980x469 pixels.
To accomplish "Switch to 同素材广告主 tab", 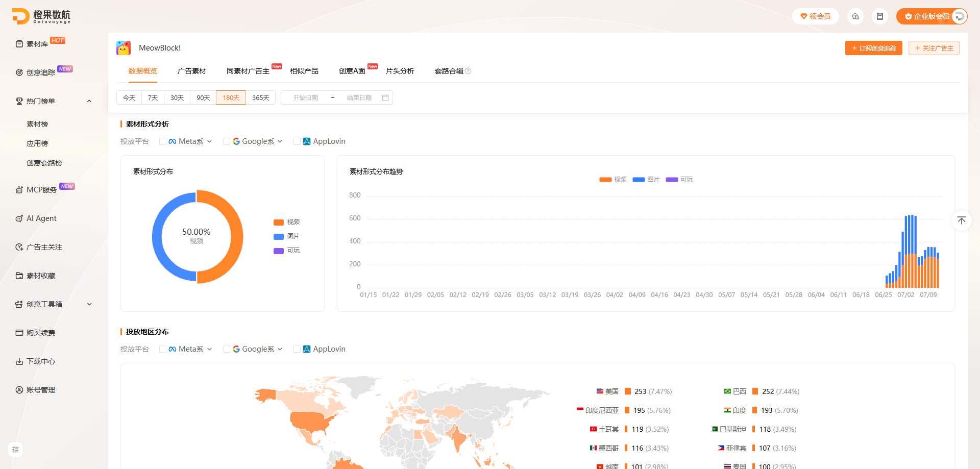I will pos(248,71).
